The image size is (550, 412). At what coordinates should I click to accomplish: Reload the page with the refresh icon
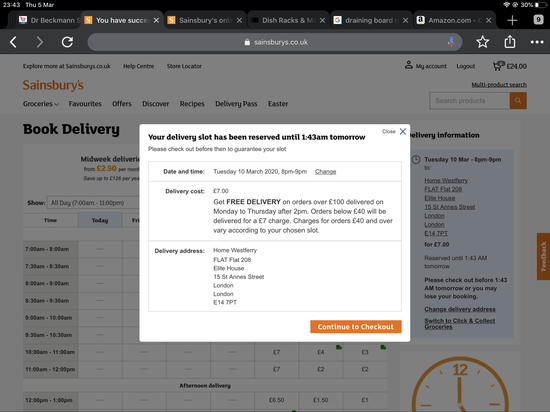(67, 42)
